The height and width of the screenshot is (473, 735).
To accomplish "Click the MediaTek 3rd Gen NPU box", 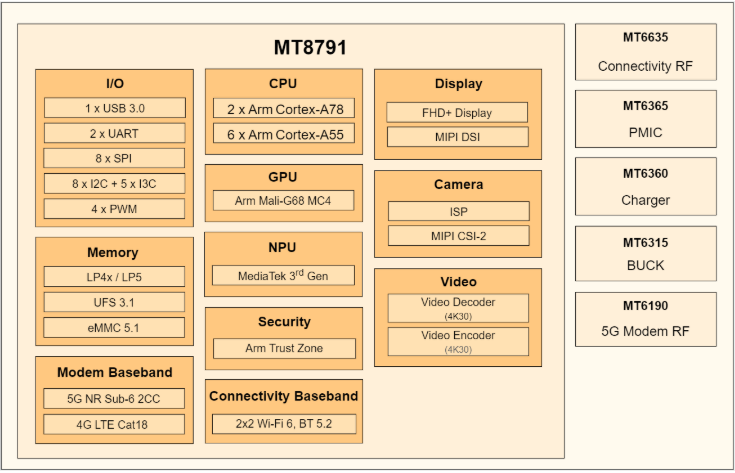I will [x=283, y=275].
